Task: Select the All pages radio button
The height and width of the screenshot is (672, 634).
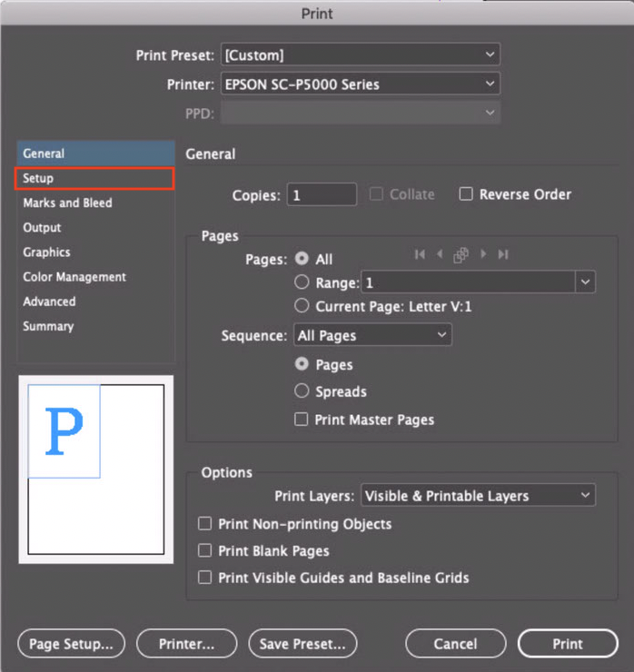Action: pos(302,259)
